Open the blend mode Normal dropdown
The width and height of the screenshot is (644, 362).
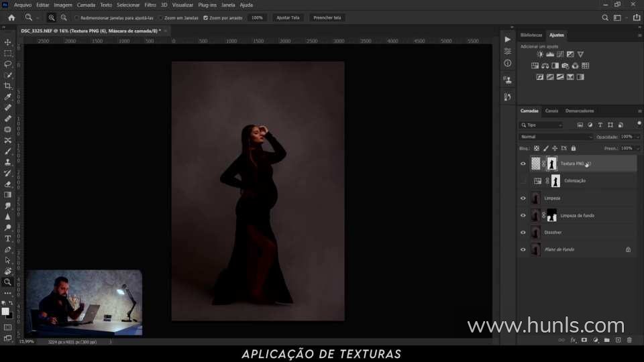pos(556,137)
